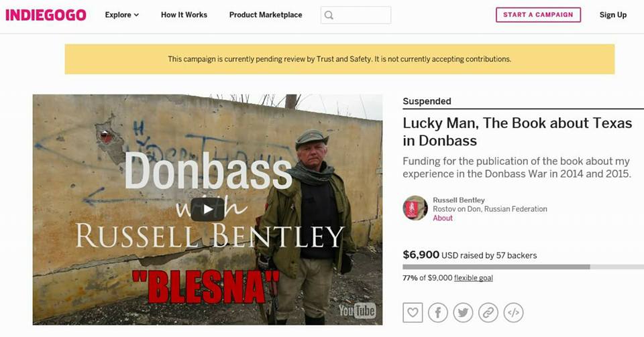The width and height of the screenshot is (644, 337).
Task: Share campaign on Twitter
Action: [x=463, y=312]
